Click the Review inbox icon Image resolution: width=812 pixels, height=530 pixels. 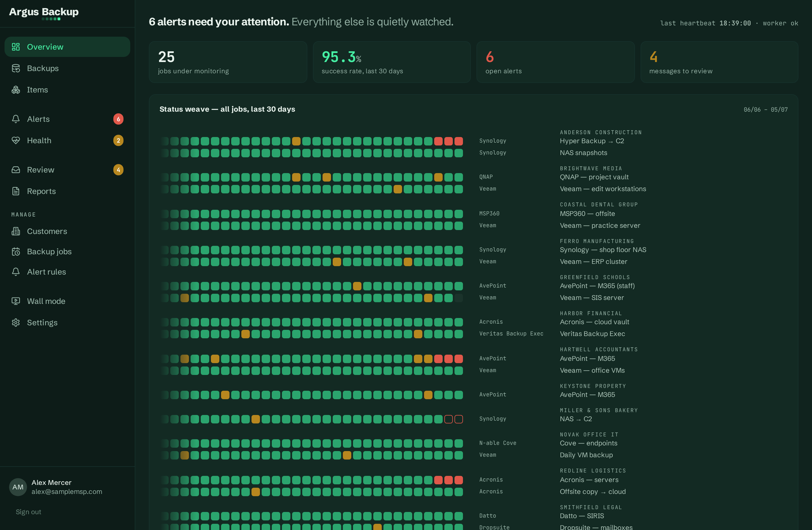pyautogui.click(x=16, y=170)
